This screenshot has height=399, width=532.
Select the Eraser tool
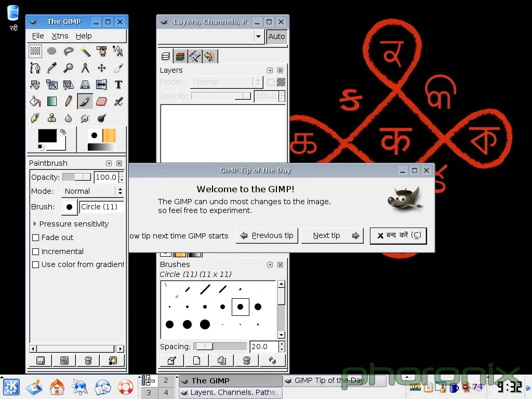pos(101,101)
